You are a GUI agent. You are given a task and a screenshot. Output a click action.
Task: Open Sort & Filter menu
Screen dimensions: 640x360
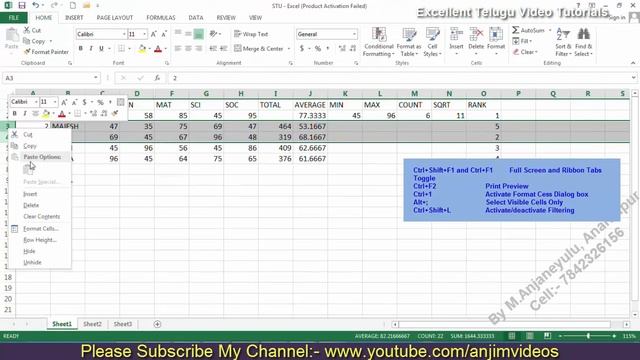[x=563, y=42]
